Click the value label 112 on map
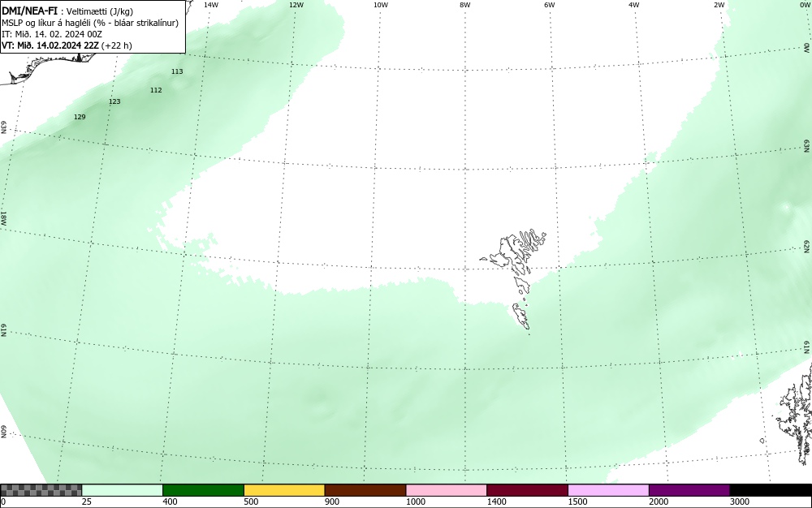This screenshot has height=508, width=812. pos(156,90)
